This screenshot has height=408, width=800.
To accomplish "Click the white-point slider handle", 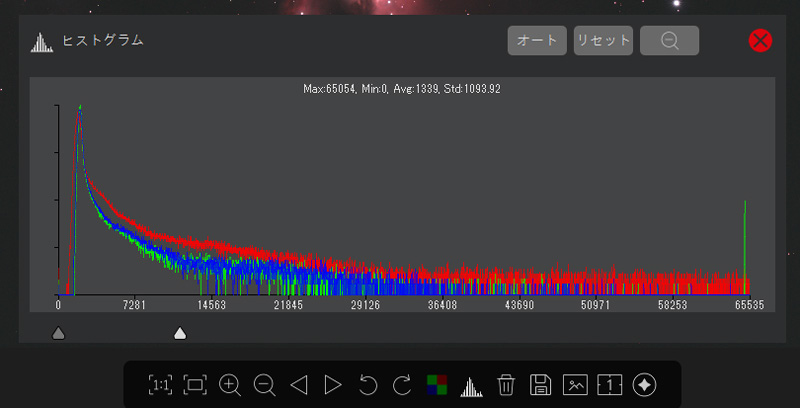I will tap(180, 334).
